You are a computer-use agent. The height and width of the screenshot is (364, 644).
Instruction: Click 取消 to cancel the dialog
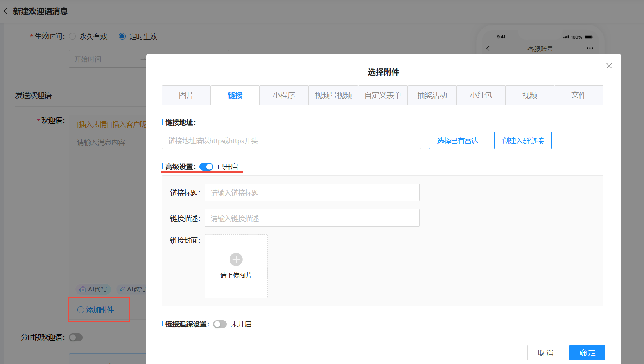coord(545,353)
